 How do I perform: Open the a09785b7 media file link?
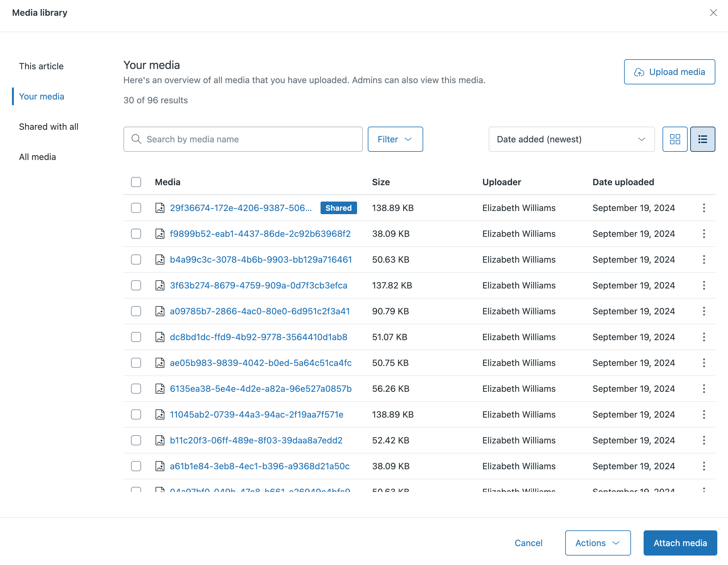click(260, 311)
